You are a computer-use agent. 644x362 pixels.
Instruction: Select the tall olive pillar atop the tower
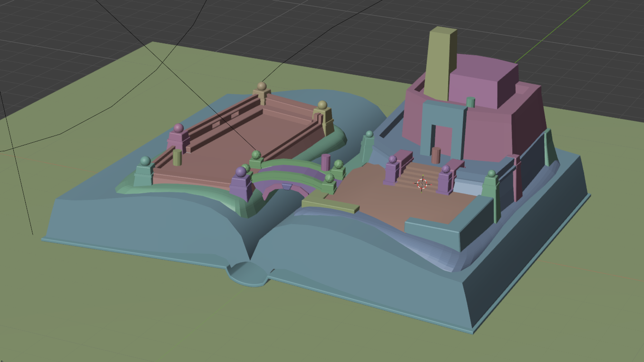(439, 64)
